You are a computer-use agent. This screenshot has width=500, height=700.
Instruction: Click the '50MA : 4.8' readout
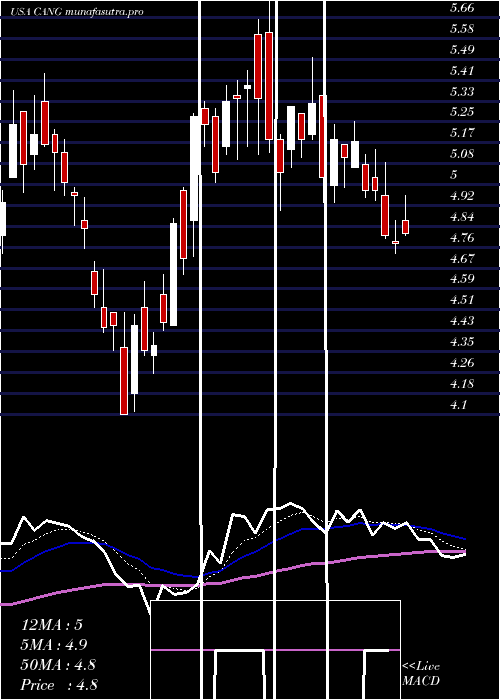pyautogui.click(x=58, y=665)
